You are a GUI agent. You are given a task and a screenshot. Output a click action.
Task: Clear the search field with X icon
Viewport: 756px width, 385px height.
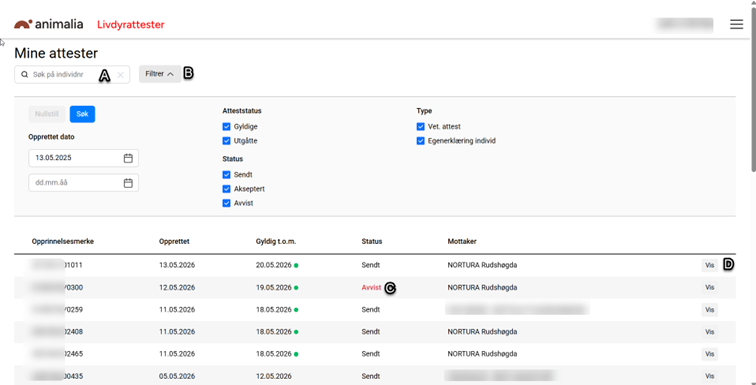coord(121,75)
